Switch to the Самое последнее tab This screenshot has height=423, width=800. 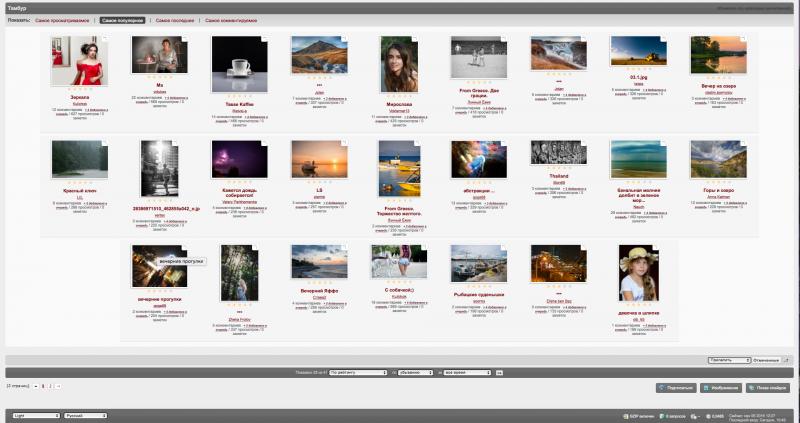coord(175,20)
